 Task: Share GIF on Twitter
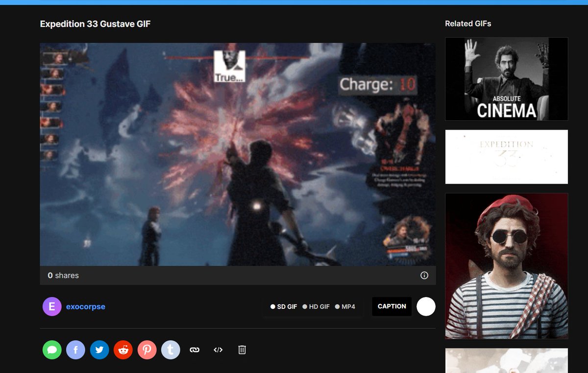99,350
